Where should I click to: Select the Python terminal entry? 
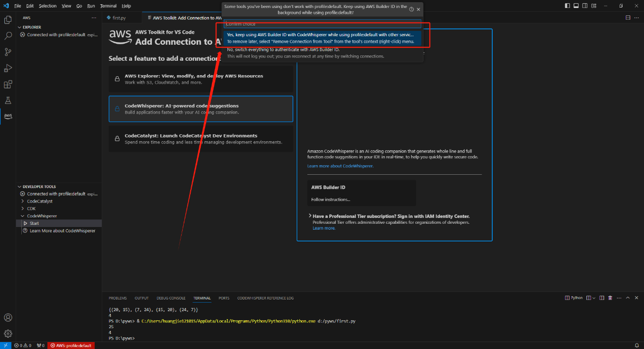coord(574,298)
